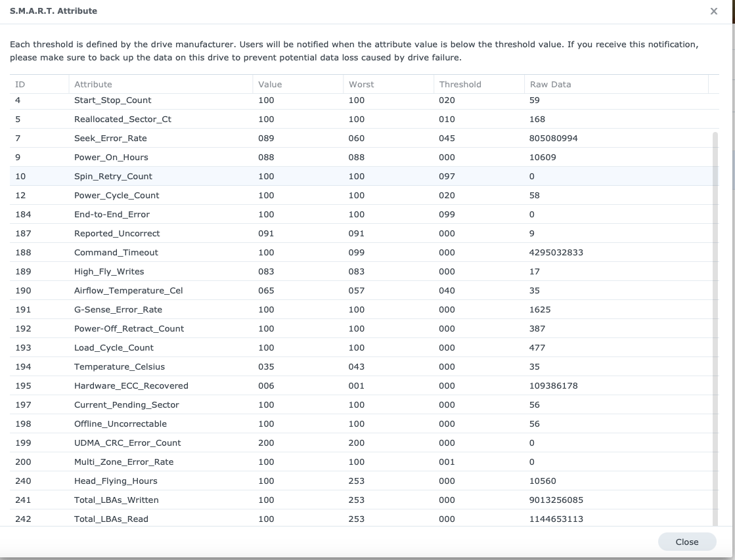Viewport: 735px width, 560px height.
Task: Click raw data value 9013256085
Action: tap(556, 500)
